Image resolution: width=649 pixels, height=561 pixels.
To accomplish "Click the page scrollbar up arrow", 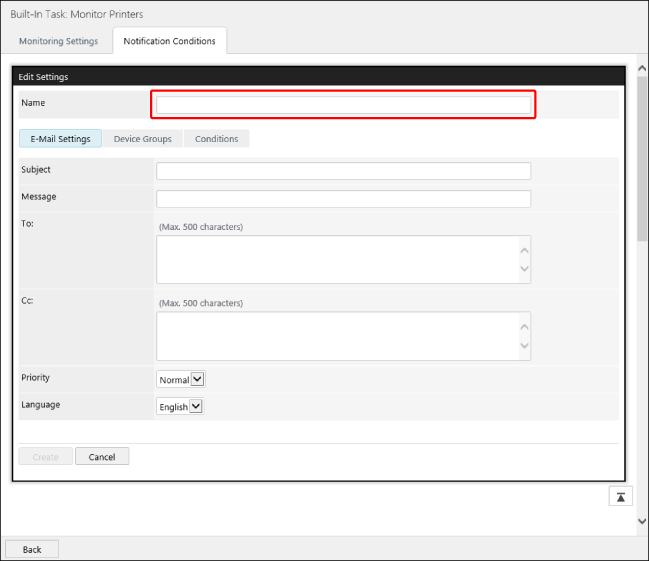I will 642,63.
